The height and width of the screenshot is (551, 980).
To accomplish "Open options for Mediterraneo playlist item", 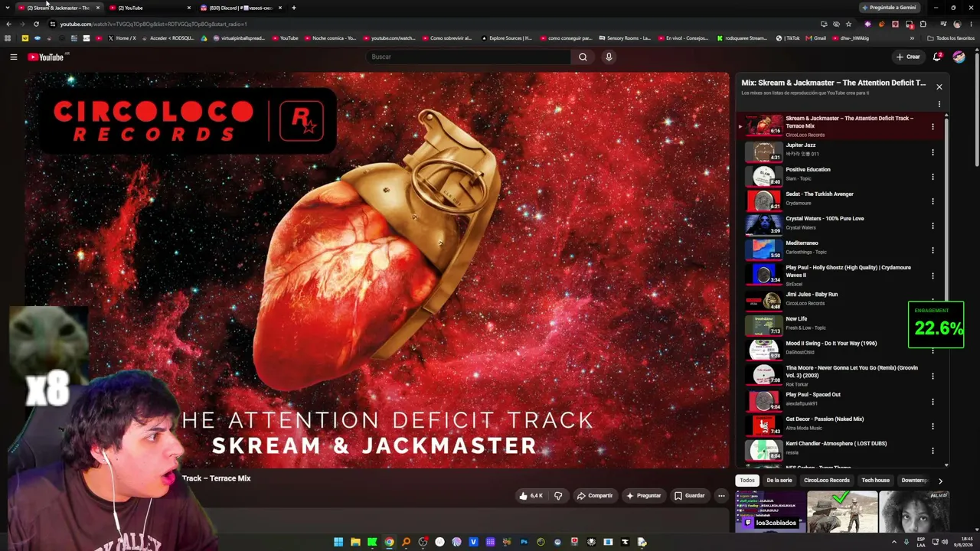I will [x=933, y=250].
